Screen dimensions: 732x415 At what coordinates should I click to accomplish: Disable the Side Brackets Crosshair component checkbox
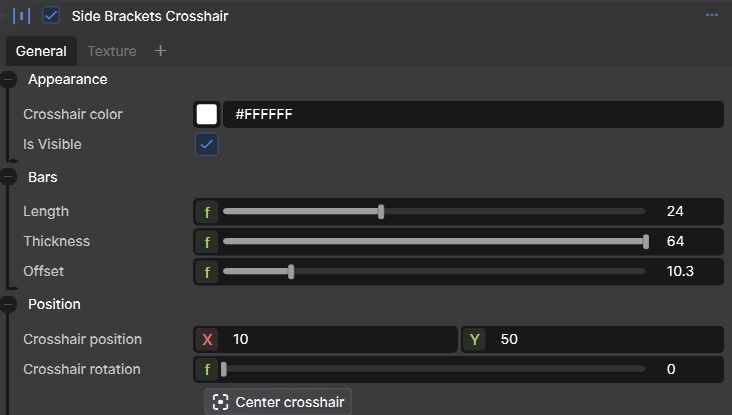point(51,15)
